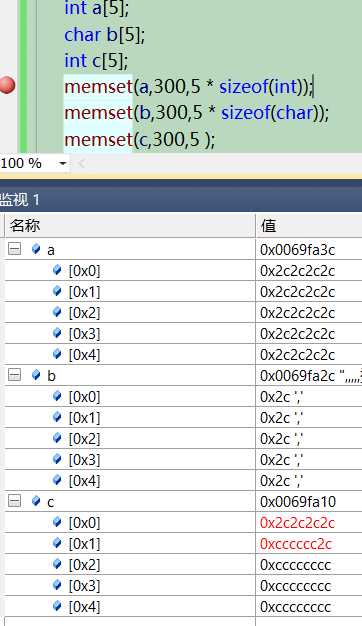Select the [0x2] element under c
Image resolution: width=362 pixels, height=626 pixels.
84,564
